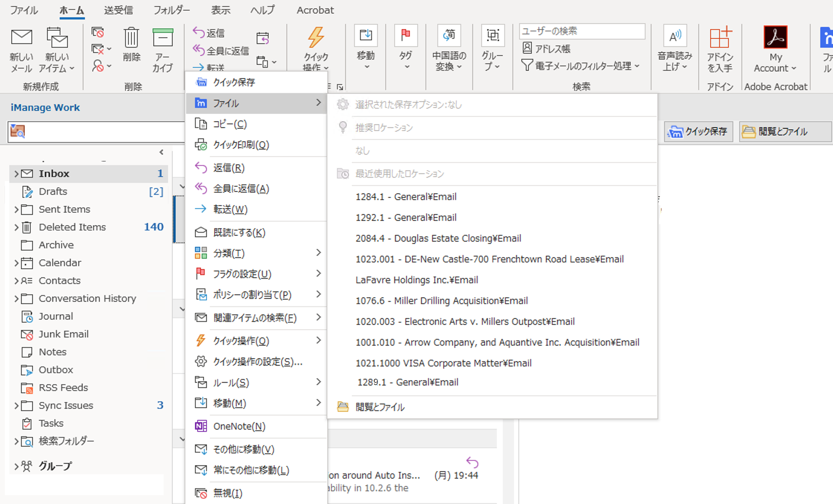This screenshot has width=833, height=504.
Task: File to 2084.4 Douglas Estate Closing location
Action: 438,238
